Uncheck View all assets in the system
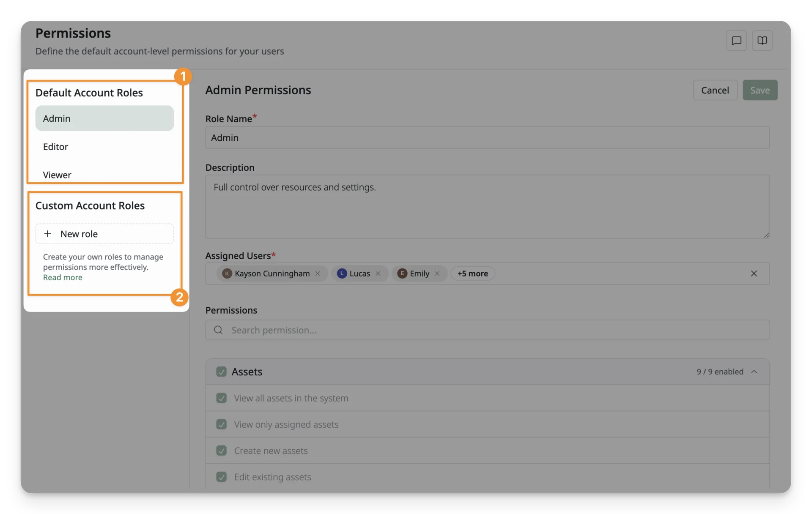812x514 pixels. [x=221, y=398]
